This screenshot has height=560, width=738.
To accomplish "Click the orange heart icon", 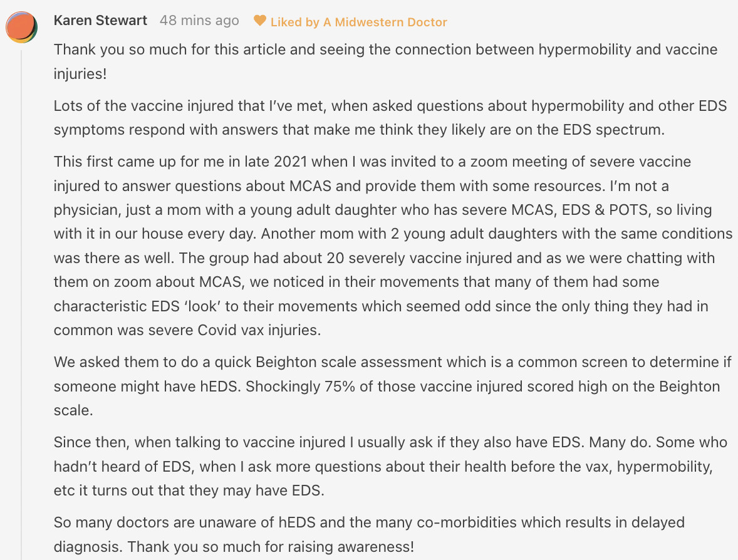I will click(x=260, y=21).
